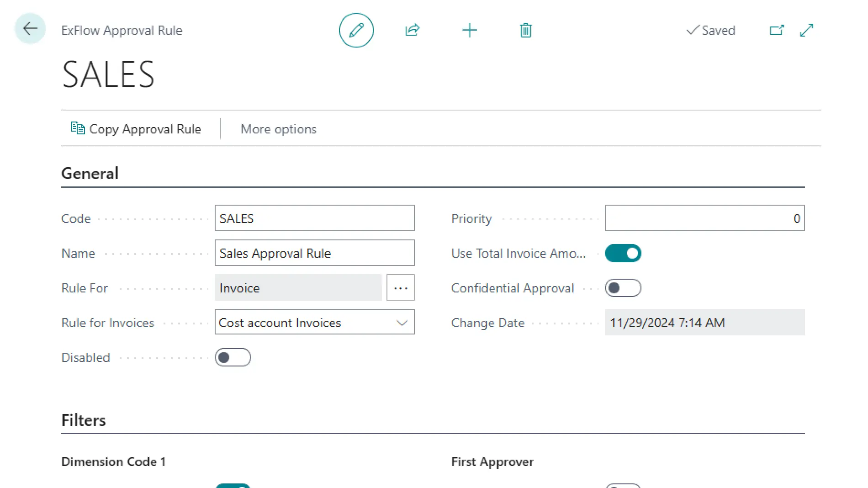The width and height of the screenshot is (868, 488).
Task: Click the First Approver heading
Action: [x=492, y=462]
